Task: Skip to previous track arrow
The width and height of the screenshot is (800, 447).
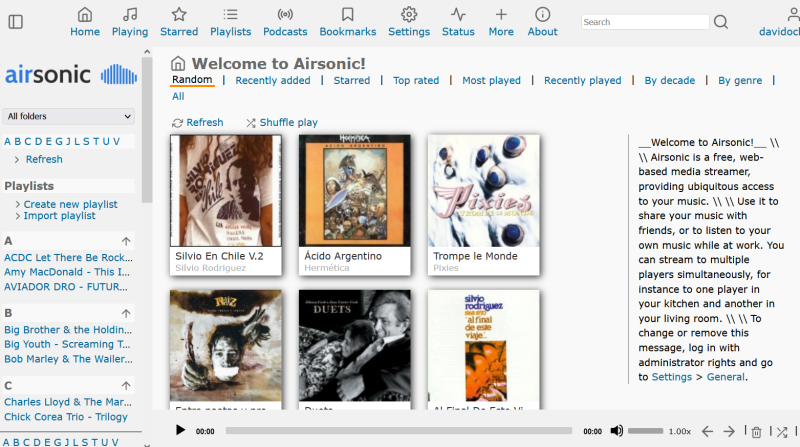Action: pyautogui.click(x=707, y=432)
